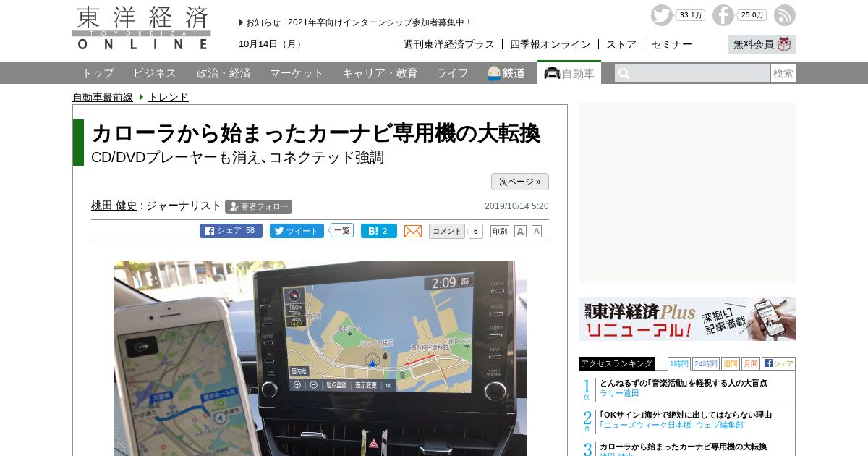Click the Facebook follower count 25.0万
This screenshot has width=868, height=456.
752,15
